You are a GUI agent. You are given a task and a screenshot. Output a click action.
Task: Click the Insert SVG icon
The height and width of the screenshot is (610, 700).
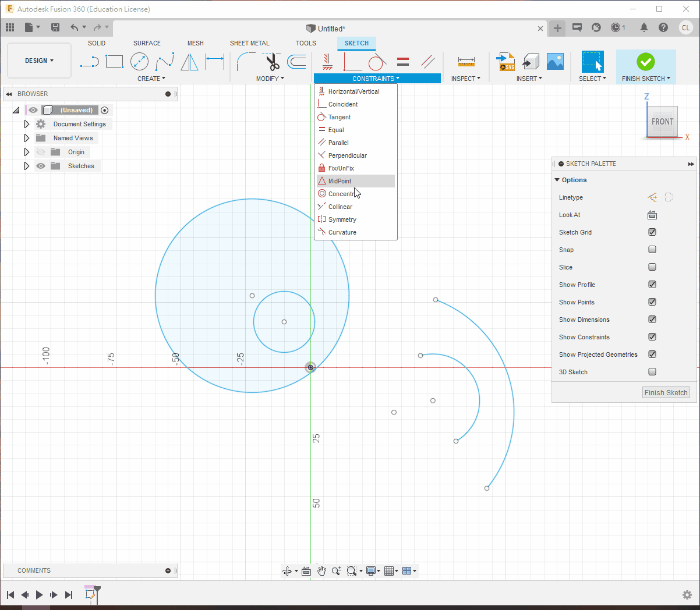[x=505, y=62]
